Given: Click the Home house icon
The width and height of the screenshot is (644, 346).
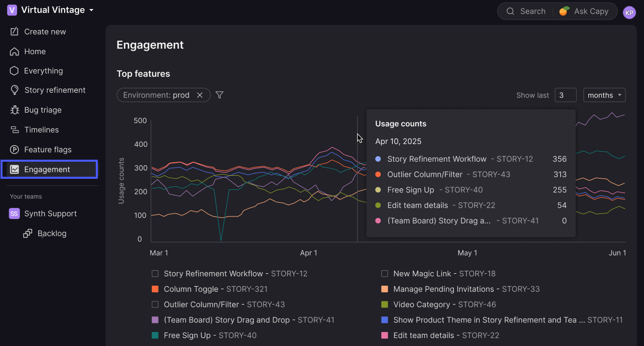Looking at the screenshot, I should point(15,51).
